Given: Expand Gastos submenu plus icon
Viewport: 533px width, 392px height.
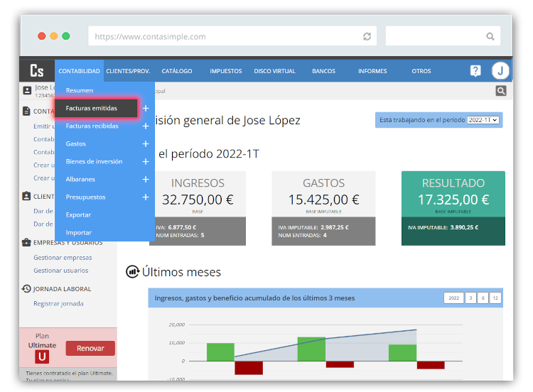Looking at the screenshot, I should click(x=146, y=143).
